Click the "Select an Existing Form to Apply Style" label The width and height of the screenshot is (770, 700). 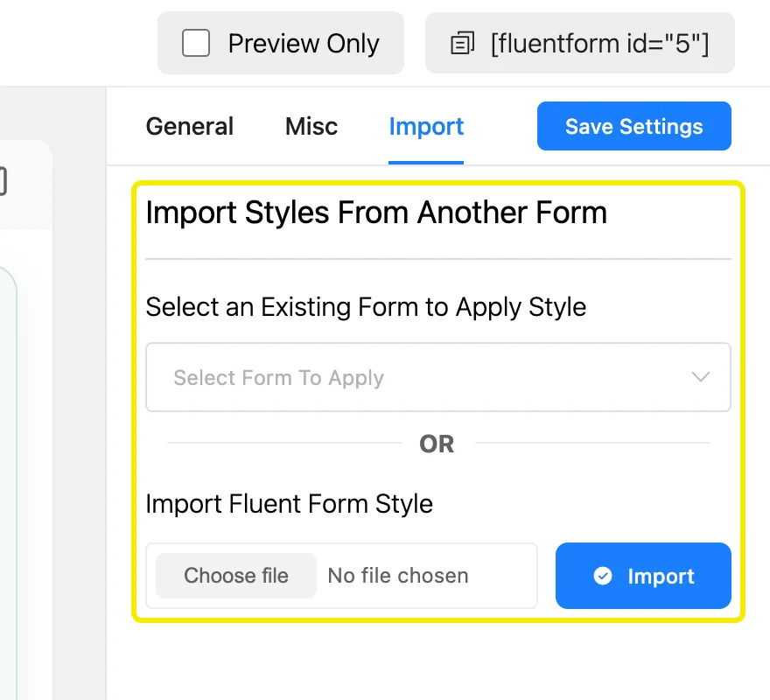click(366, 307)
